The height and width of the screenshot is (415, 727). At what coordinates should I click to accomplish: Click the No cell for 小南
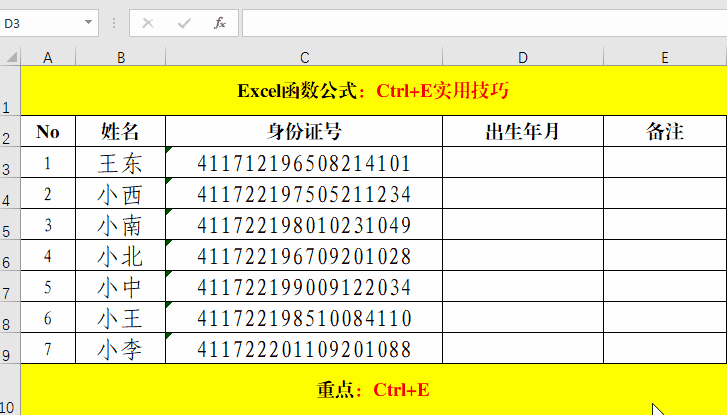tap(48, 224)
